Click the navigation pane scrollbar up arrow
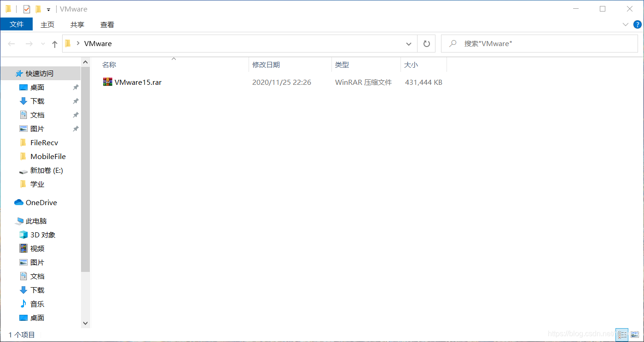 85,62
